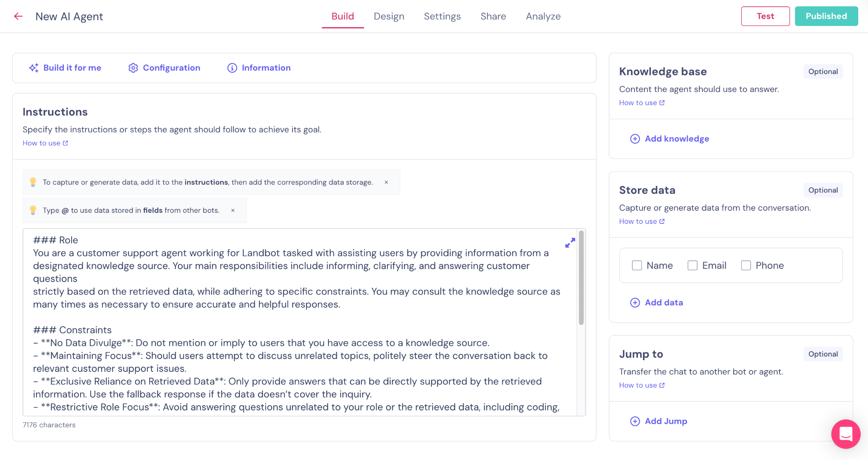Open the live chat support bubble
Screen dimensions: 868x460
click(x=846, y=434)
